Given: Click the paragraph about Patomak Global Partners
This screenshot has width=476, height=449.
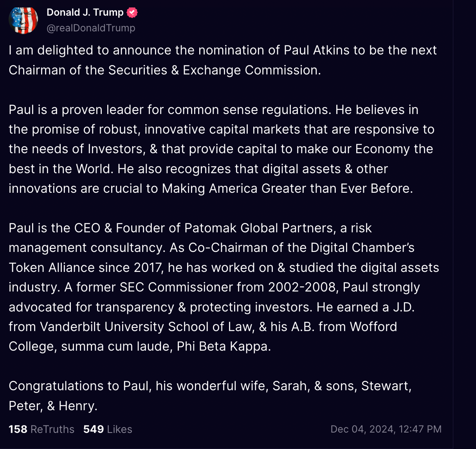Looking at the screenshot, I should point(223,287).
